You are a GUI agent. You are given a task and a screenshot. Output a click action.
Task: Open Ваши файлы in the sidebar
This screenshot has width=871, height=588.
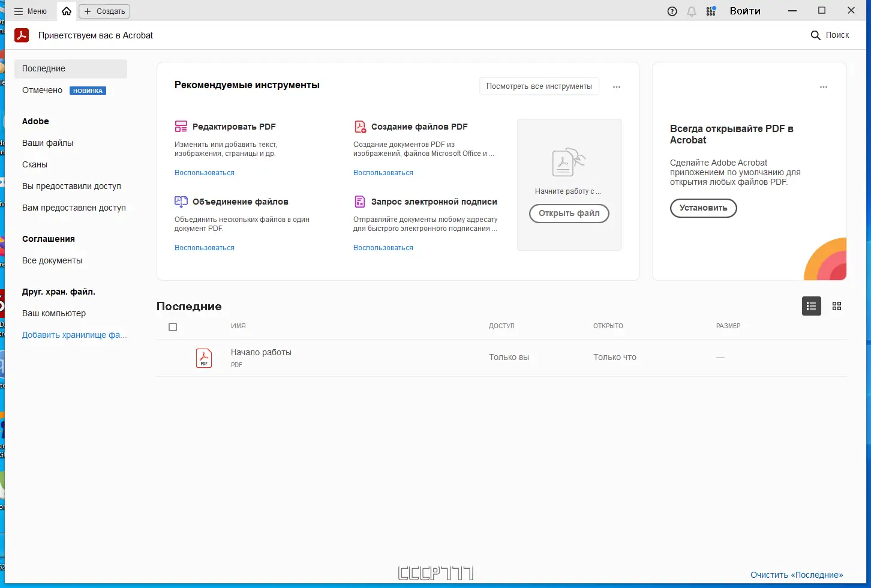pyautogui.click(x=47, y=143)
